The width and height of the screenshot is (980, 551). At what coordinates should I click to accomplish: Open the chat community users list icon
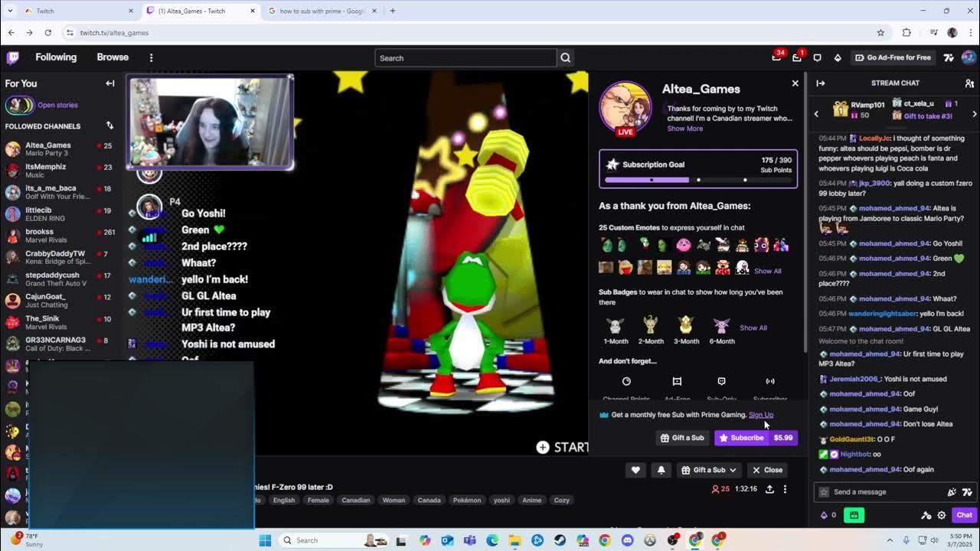click(x=969, y=83)
